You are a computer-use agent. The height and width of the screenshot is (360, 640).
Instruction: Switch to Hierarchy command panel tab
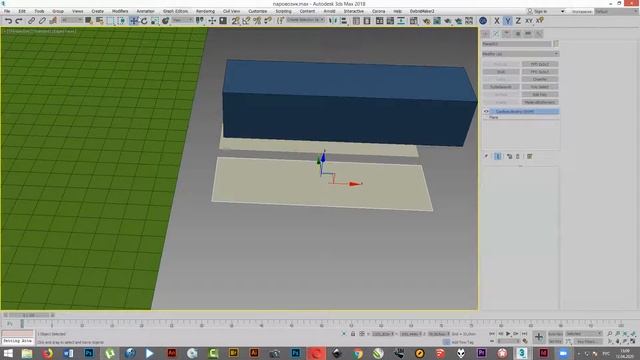click(507, 33)
